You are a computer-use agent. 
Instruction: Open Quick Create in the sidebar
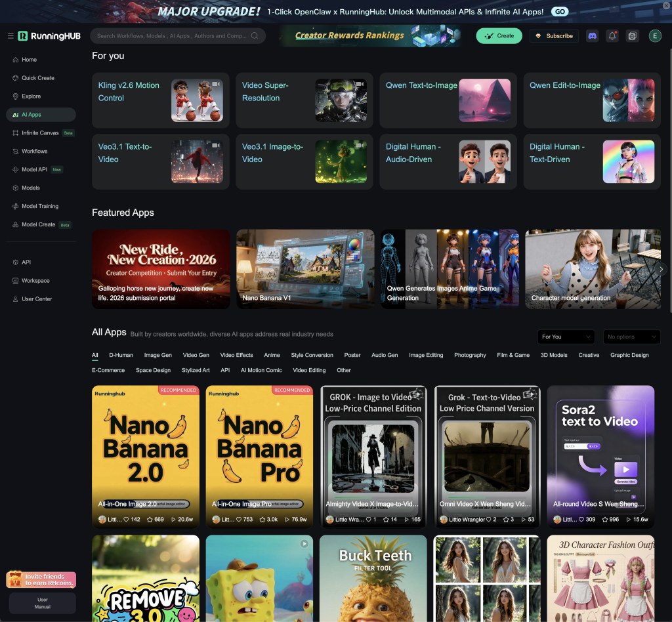point(41,78)
